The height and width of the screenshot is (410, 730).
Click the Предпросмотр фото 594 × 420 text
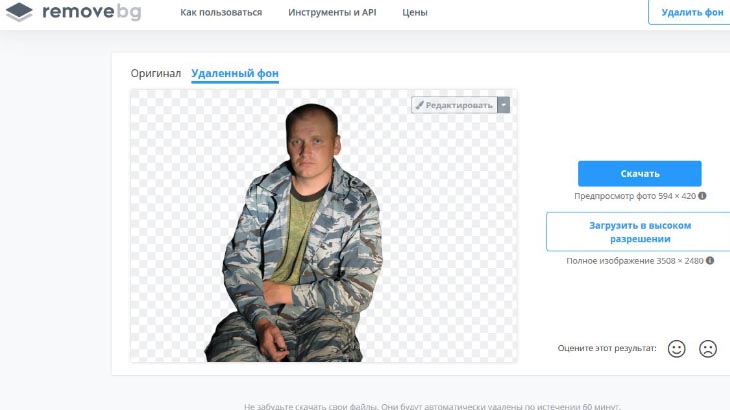(x=635, y=196)
